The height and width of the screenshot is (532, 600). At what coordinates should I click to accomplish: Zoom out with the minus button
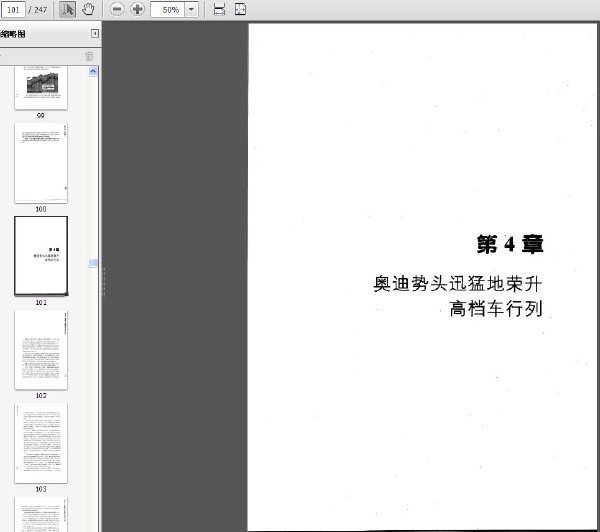(117, 9)
